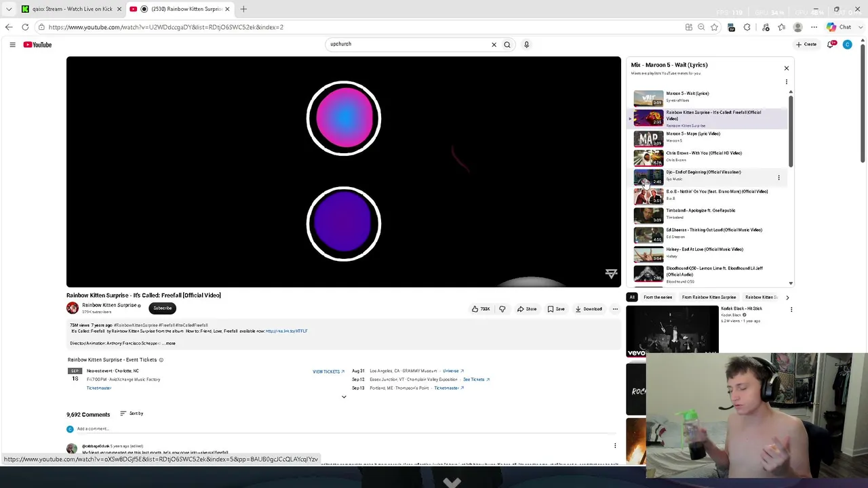Go back in the browser
Viewport: 868px width, 488px height.
[x=9, y=27]
